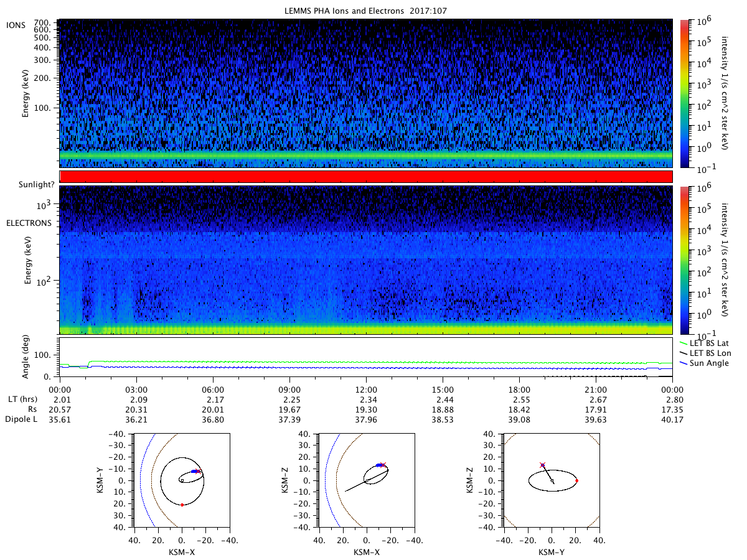Click the ELECTRONS panel label
The height and width of the screenshot is (560, 747).
[28, 223]
